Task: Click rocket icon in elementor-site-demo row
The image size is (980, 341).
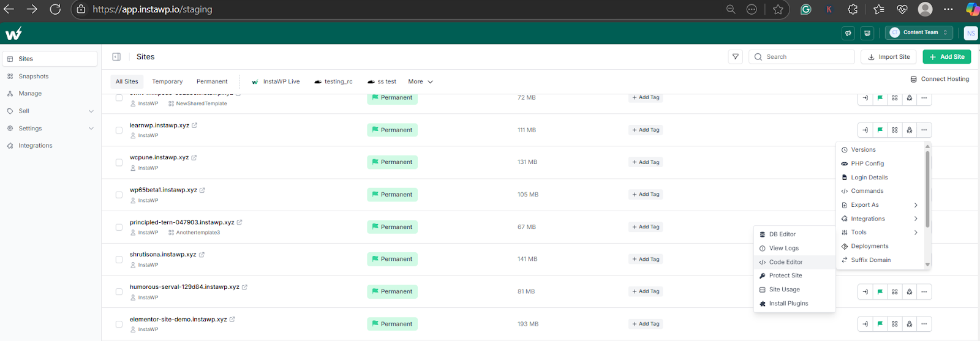Action: (x=910, y=324)
